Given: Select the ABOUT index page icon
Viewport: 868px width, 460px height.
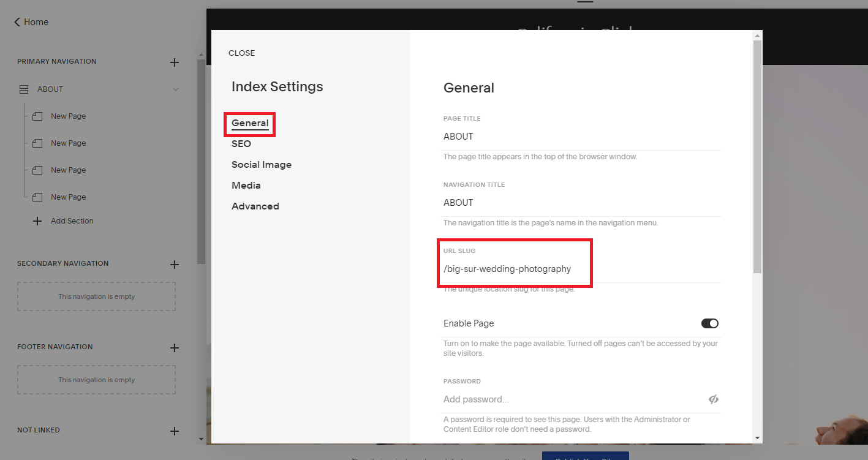Looking at the screenshot, I should pos(24,89).
